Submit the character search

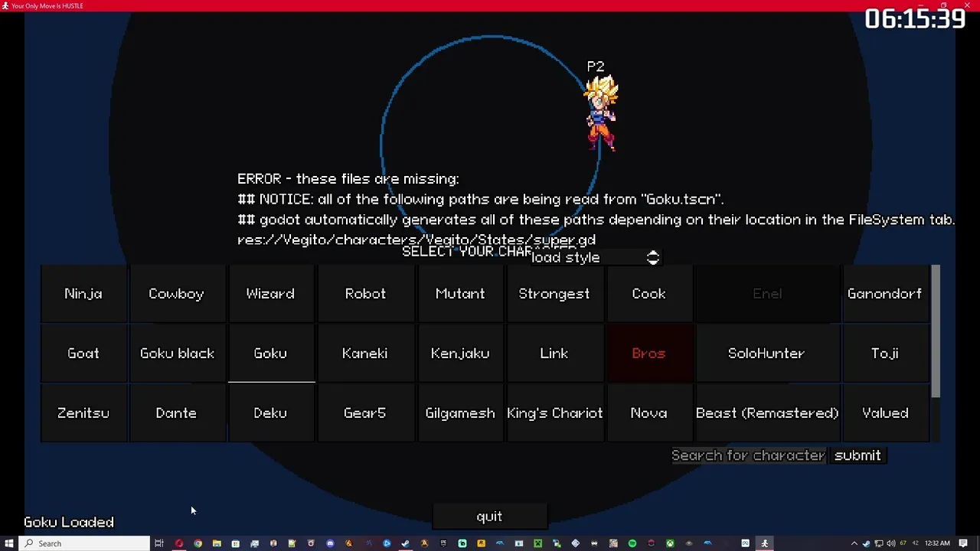[857, 456]
